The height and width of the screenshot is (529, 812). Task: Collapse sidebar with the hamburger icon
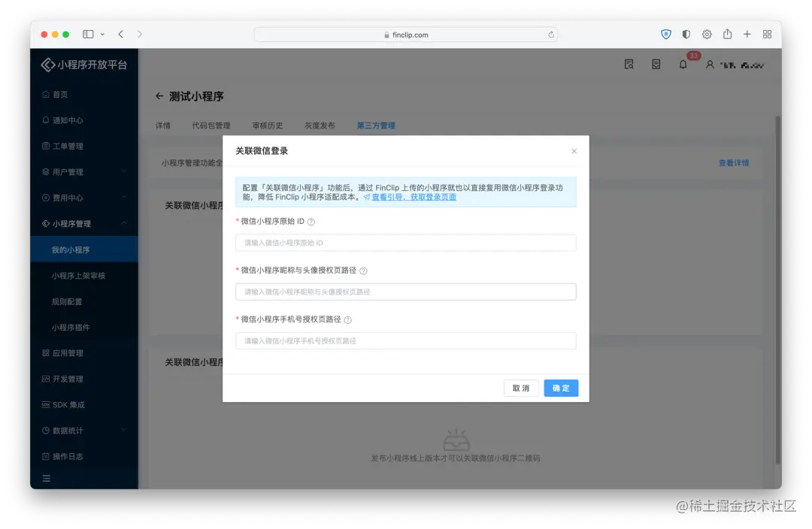[47, 479]
